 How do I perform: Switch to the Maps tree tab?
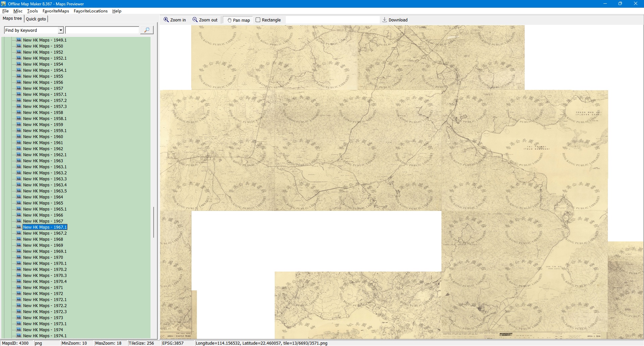[12, 18]
